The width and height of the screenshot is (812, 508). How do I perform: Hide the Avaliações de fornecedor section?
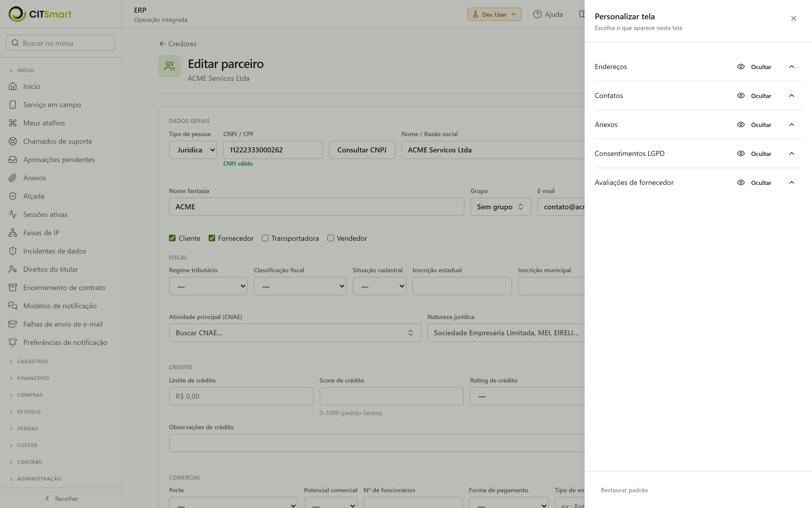click(x=754, y=182)
